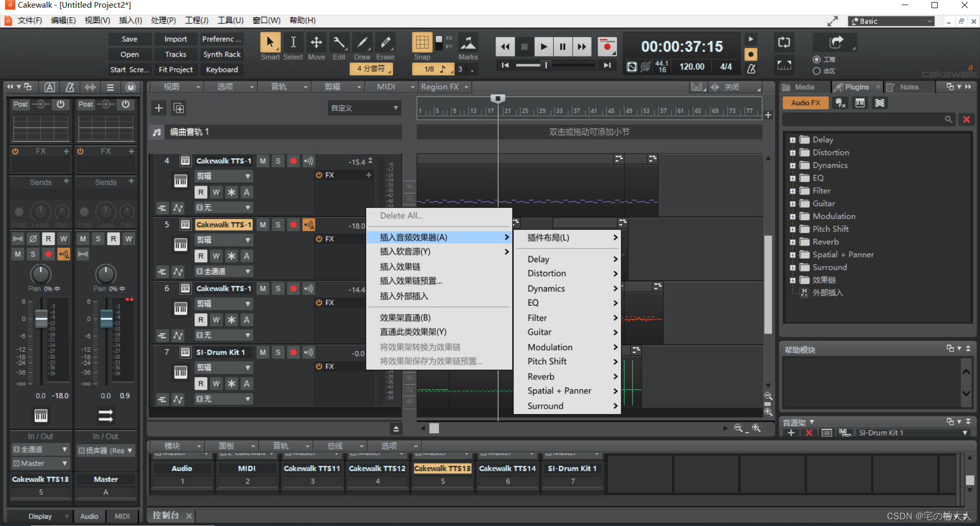The width and height of the screenshot is (980, 526).
Task: Expand the Dynamics plugin folder
Action: [793, 165]
